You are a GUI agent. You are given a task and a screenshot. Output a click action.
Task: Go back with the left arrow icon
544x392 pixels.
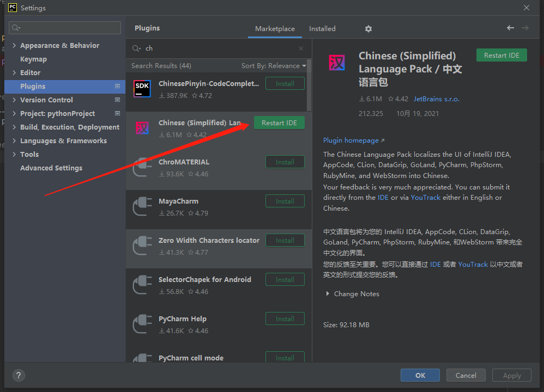pyautogui.click(x=510, y=28)
